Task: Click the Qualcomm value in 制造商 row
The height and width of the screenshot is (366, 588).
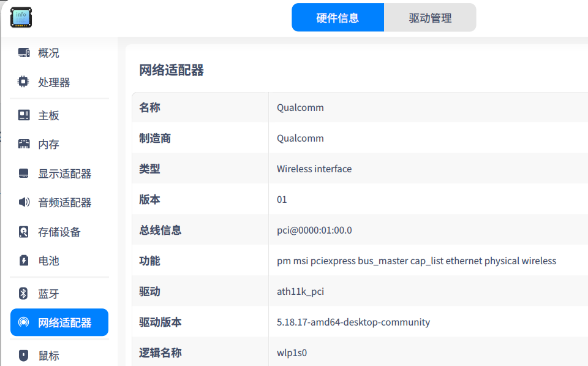Action: 300,138
